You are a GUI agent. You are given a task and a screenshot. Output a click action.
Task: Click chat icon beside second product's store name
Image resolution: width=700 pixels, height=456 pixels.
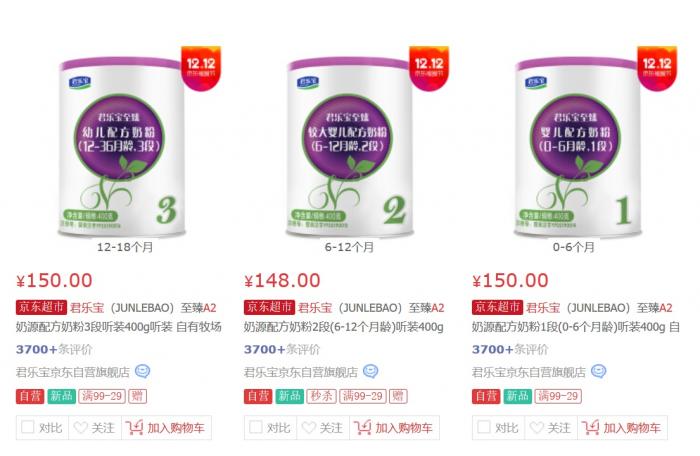pos(371,371)
